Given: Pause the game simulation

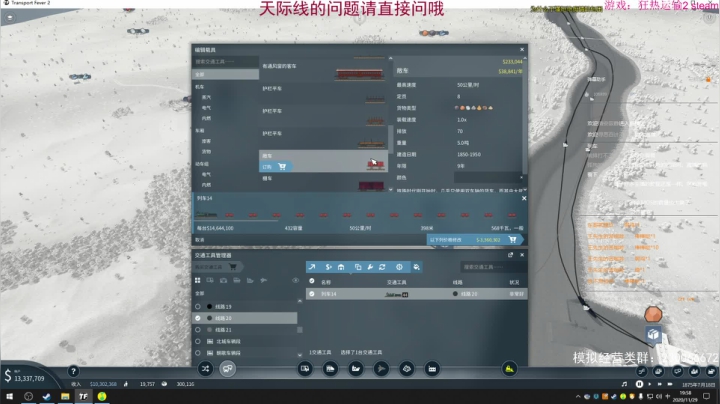Looking at the screenshot, I should (639, 384).
